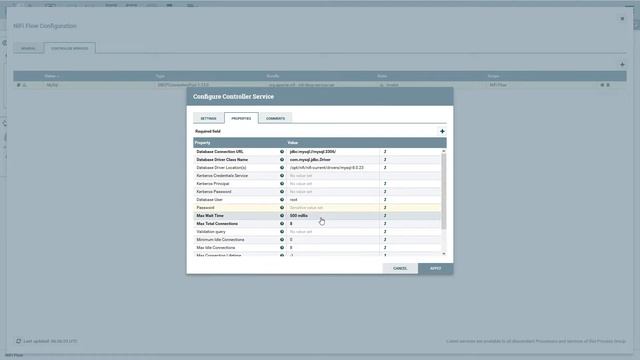The height and width of the screenshot is (360, 640).
Task: Convert the Password property to a parameter
Action: (x=385, y=208)
